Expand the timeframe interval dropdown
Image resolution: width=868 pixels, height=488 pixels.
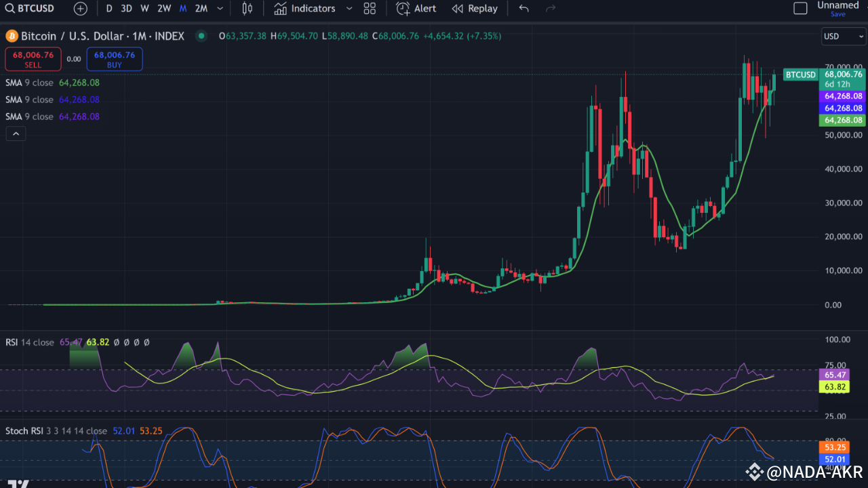pyautogui.click(x=220, y=8)
